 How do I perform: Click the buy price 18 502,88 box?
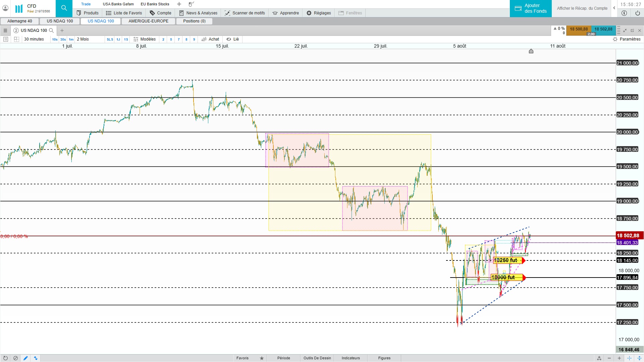click(603, 29)
